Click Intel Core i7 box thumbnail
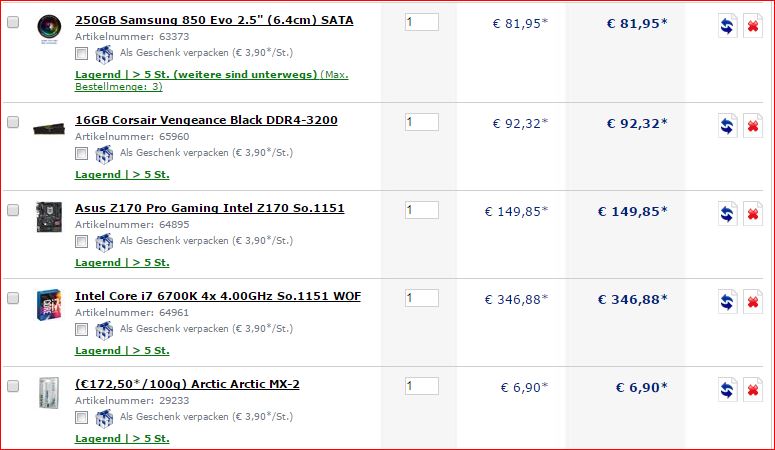The height and width of the screenshot is (450, 775). pyautogui.click(x=49, y=305)
